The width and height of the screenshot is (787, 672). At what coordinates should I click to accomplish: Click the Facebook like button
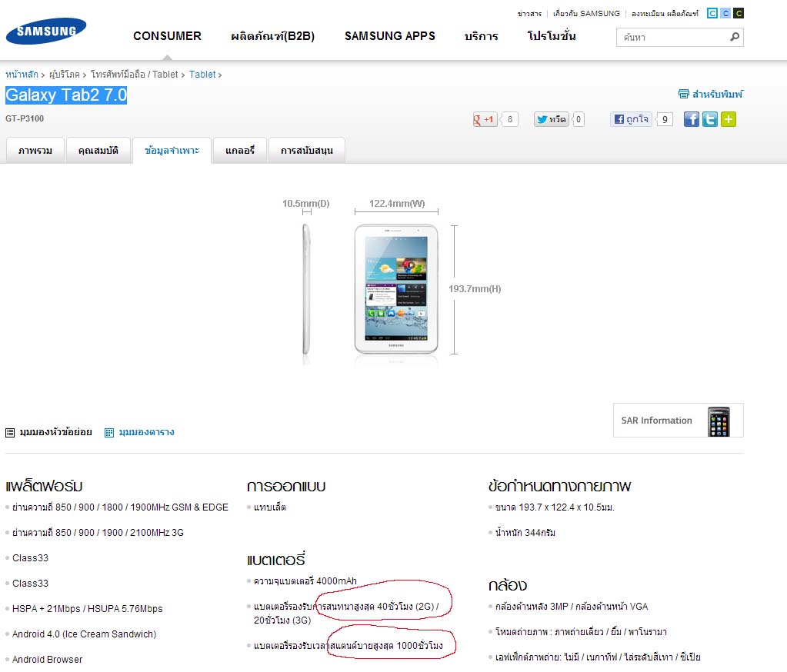pos(632,119)
